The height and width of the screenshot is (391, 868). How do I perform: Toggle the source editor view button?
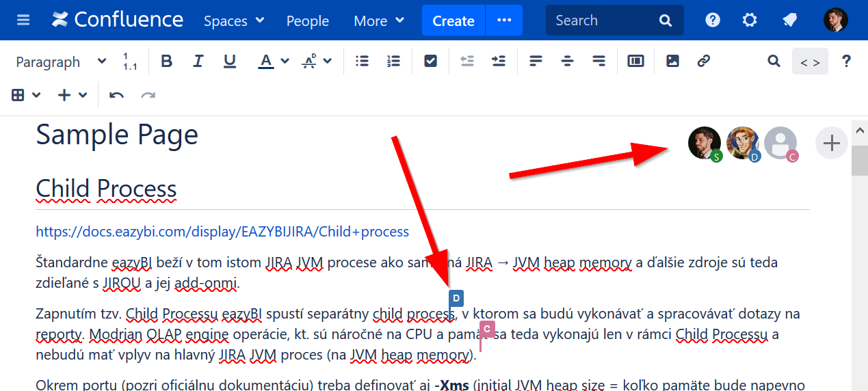tap(811, 62)
